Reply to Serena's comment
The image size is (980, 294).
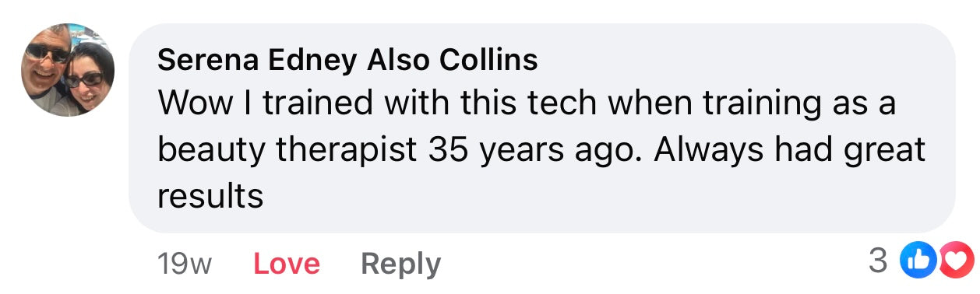(x=400, y=265)
